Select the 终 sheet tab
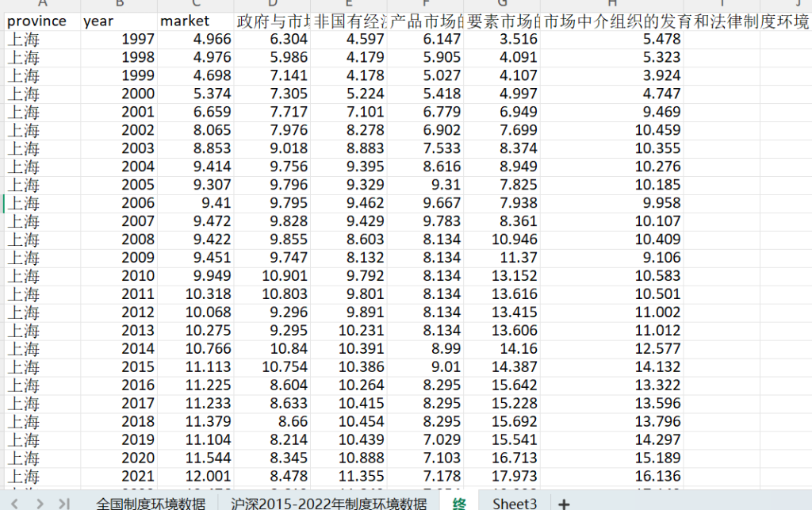 click(x=458, y=503)
